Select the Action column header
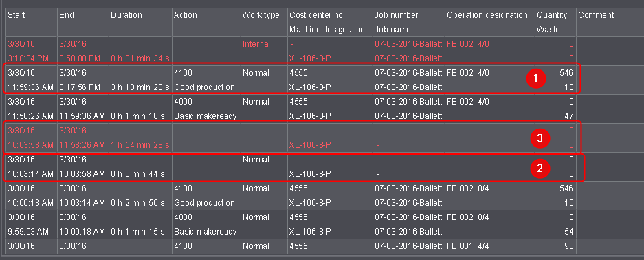 [186, 15]
